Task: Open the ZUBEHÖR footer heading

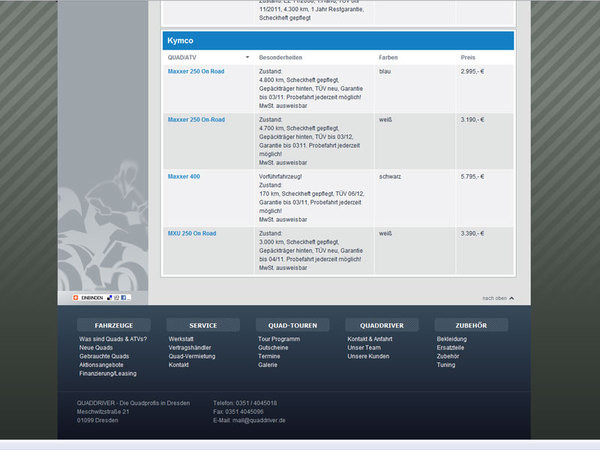Action: click(471, 325)
